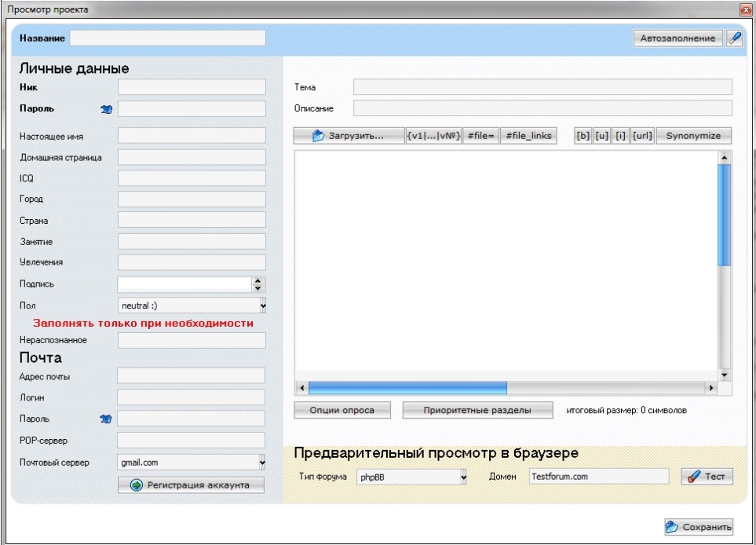Click scroll up arrow of message area
The height and width of the screenshot is (545, 756).
pos(724,158)
